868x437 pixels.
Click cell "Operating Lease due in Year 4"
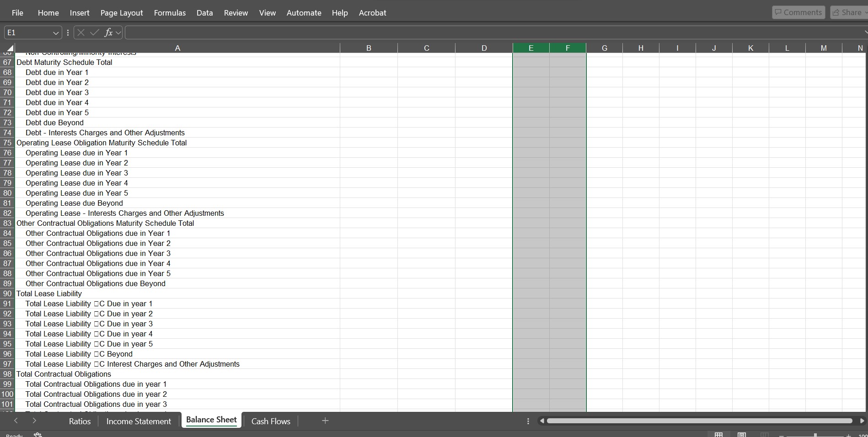[x=177, y=183]
